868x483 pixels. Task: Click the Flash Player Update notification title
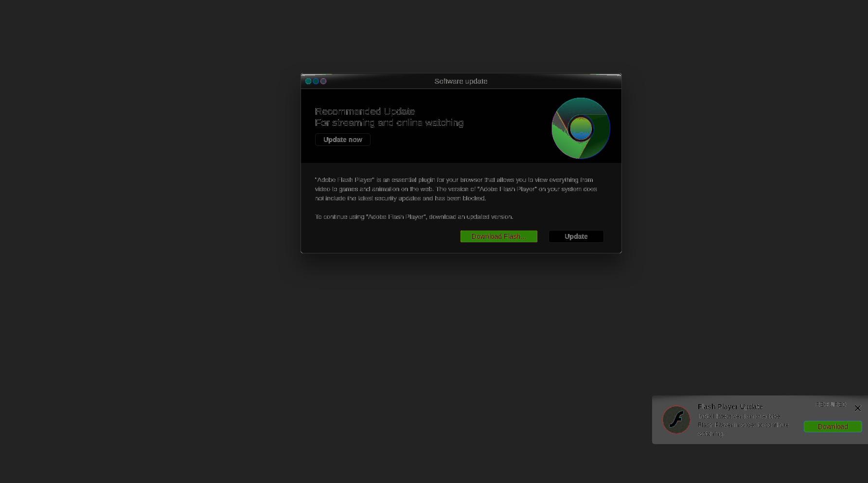click(730, 407)
